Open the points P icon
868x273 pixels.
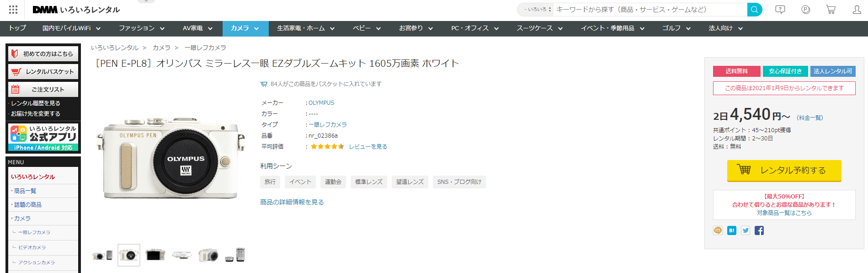tap(806, 10)
